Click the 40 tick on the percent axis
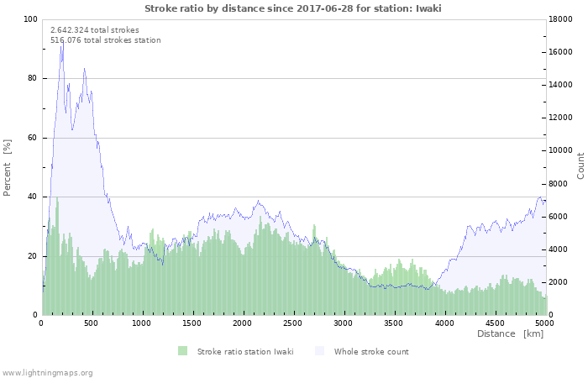 [x=33, y=197]
